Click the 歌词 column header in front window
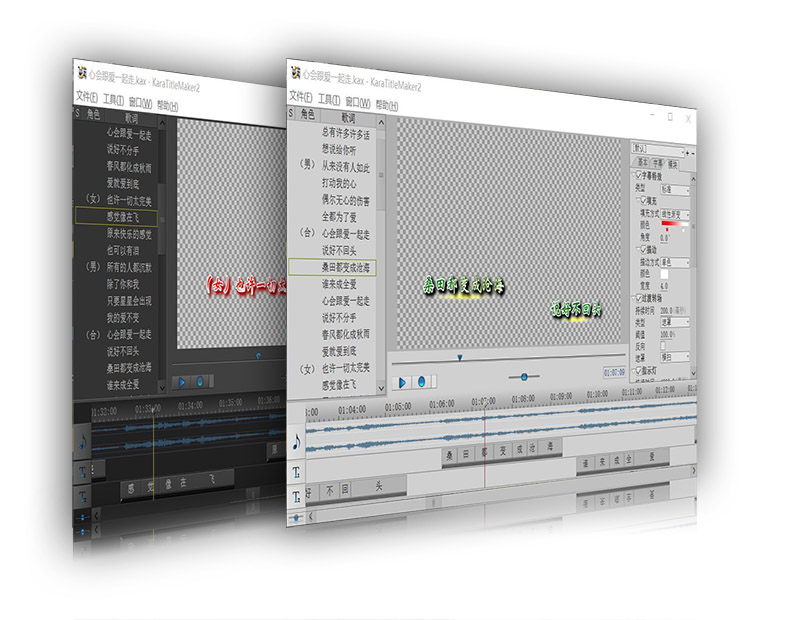 348,118
